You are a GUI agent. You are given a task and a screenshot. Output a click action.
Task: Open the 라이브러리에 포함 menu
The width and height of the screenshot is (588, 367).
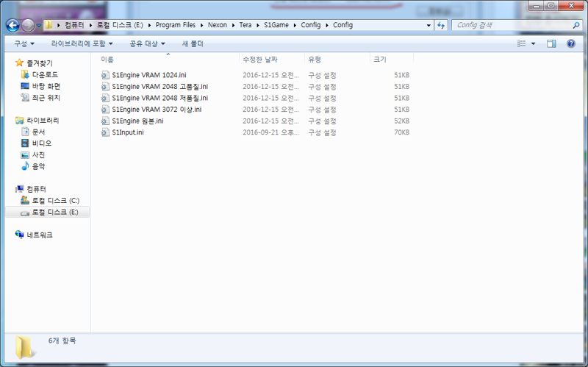click(x=82, y=44)
